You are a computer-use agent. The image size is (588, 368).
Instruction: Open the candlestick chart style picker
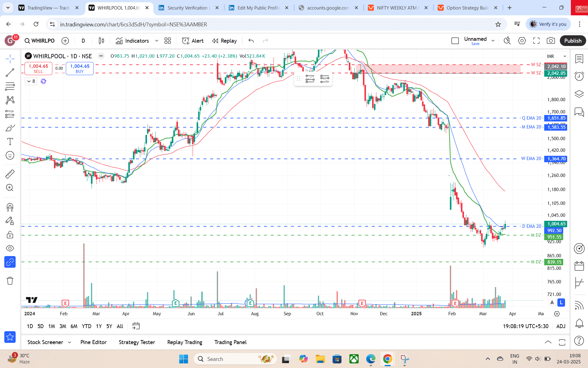(101, 41)
